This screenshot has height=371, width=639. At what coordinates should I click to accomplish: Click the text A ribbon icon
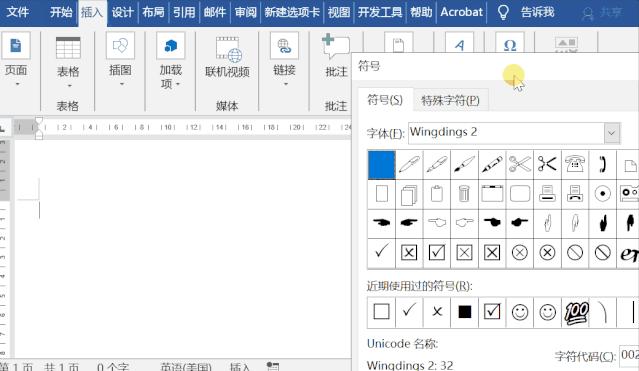[x=460, y=44]
